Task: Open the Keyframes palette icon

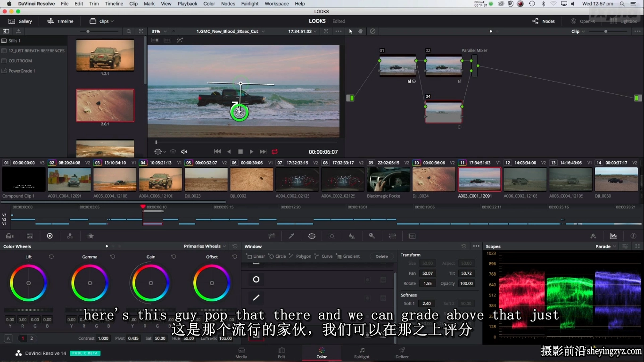Action: [x=593, y=236]
